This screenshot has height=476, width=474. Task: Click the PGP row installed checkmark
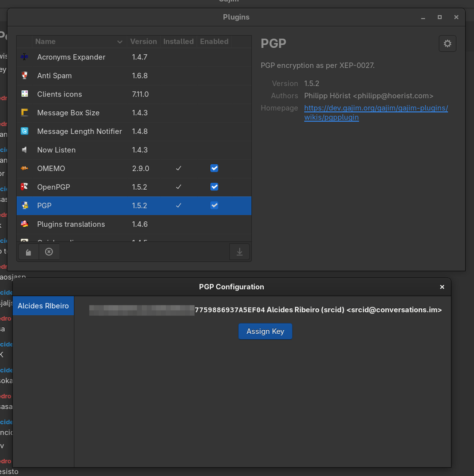(x=179, y=205)
